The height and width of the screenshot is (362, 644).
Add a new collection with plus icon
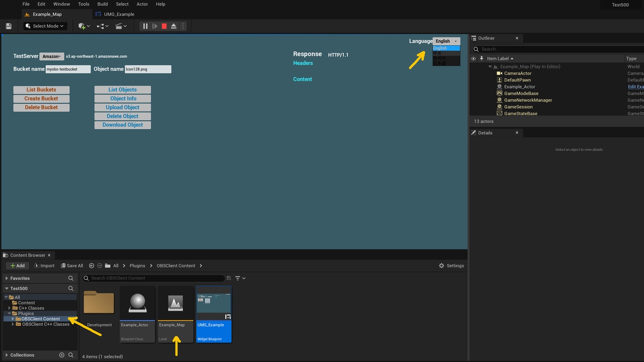coord(62,355)
